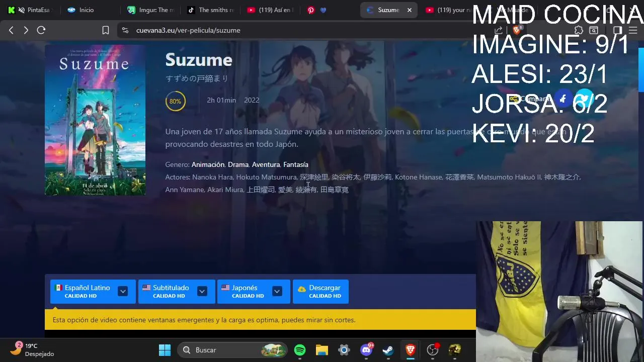Open the gear settings app in taskbar

[344, 350]
